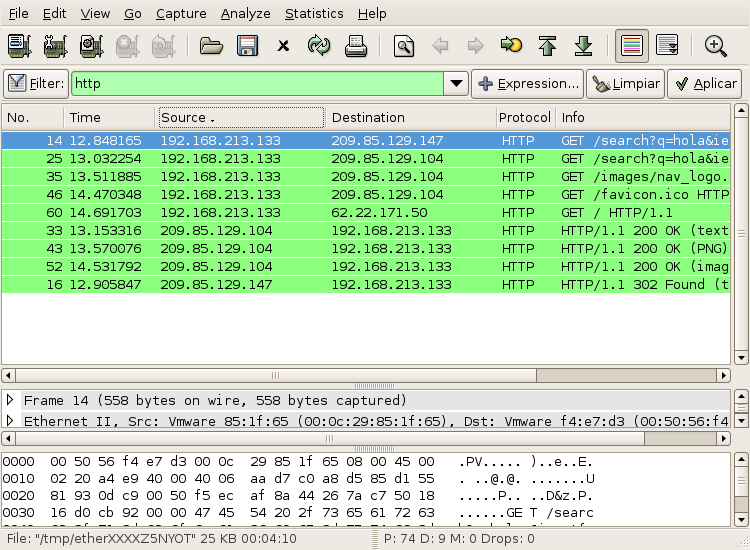Jump to the first packet icon
Screen dimensions: 750x550
click(547, 46)
